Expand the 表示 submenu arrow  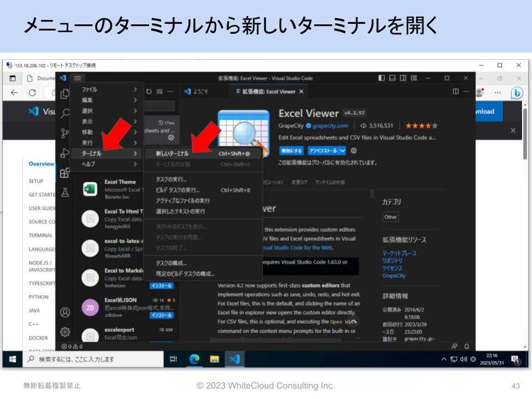[135, 121]
